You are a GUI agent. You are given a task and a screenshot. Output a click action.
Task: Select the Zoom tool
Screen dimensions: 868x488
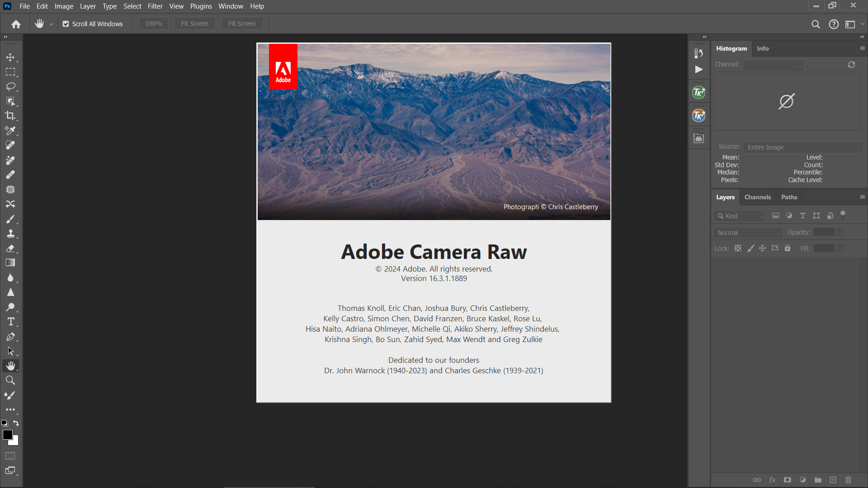[x=10, y=380]
